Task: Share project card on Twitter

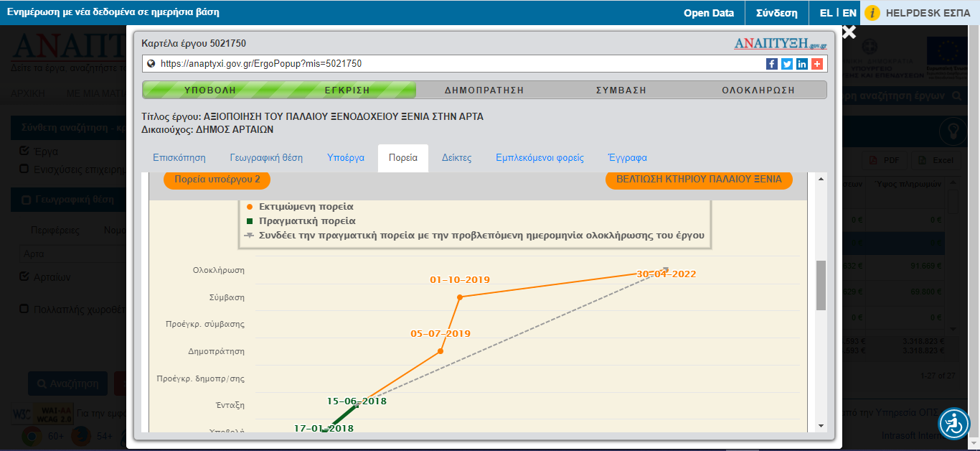Action: 787,64
